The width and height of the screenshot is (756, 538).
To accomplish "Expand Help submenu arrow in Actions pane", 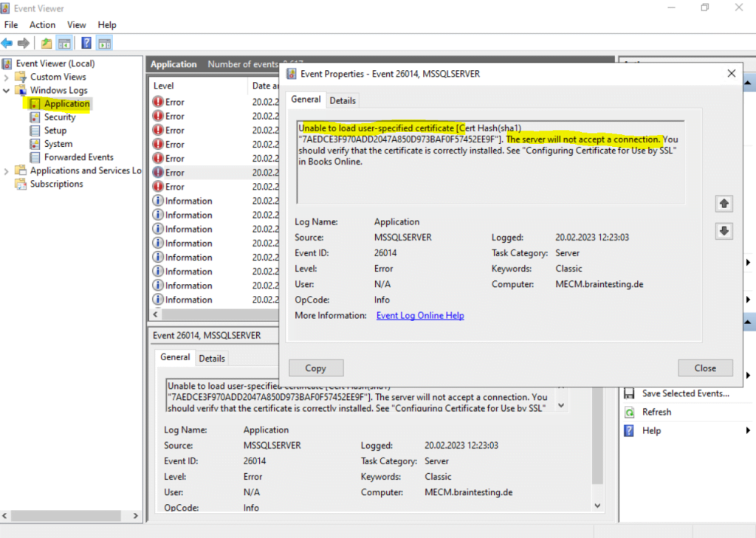I will [749, 430].
